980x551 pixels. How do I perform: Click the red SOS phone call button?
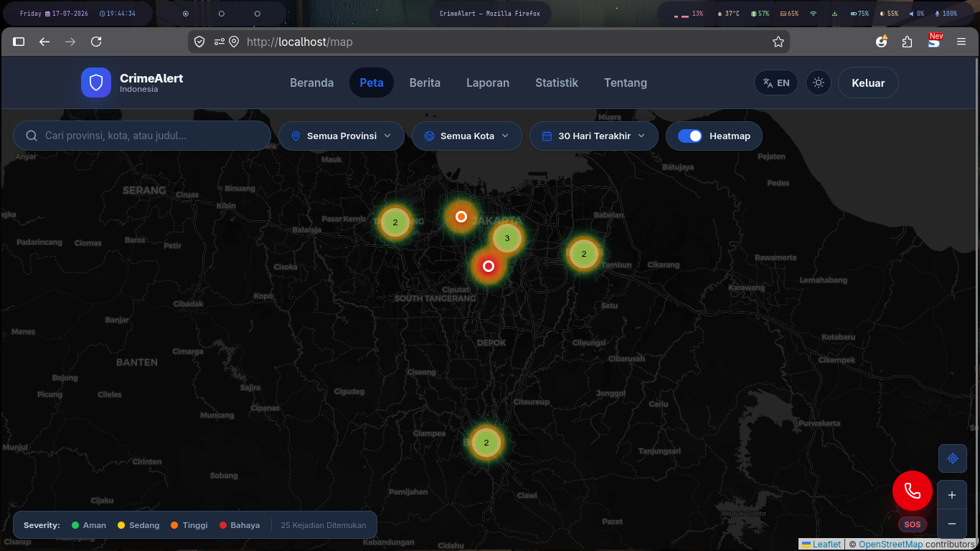(x=913, y=491)
